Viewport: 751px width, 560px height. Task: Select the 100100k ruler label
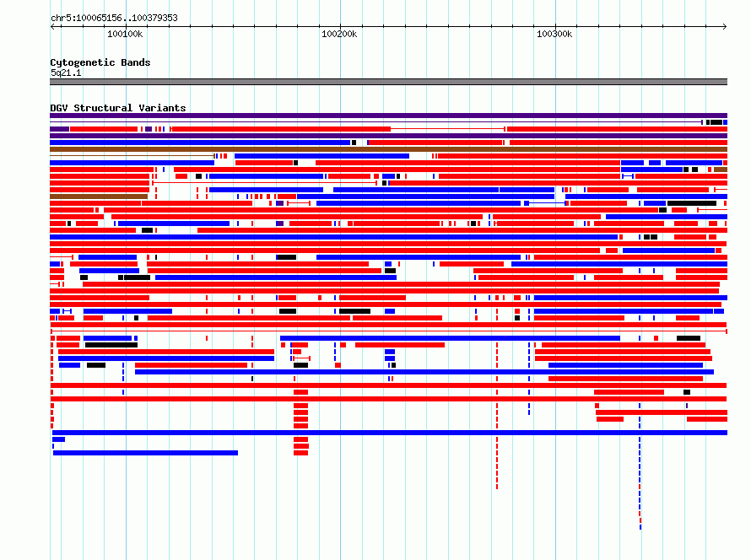point(125,34)
